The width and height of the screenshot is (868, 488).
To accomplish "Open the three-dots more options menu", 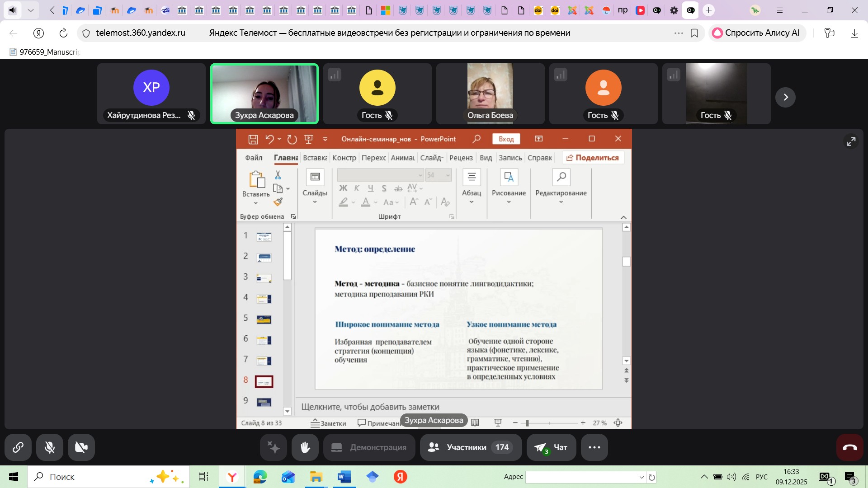I will click(x=594, y=447).
